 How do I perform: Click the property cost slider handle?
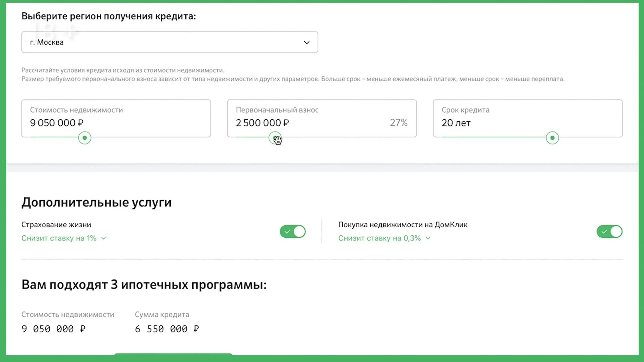click(85, 138)
